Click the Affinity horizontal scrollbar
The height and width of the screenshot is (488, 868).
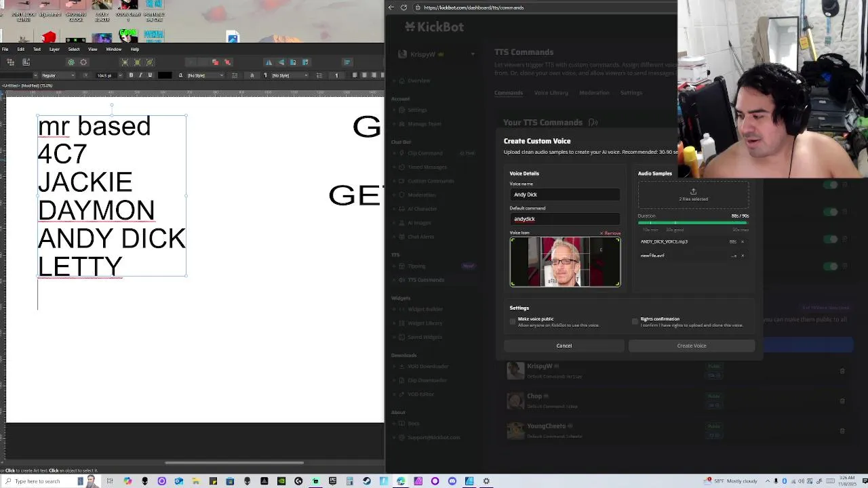(x=234, y=464)
